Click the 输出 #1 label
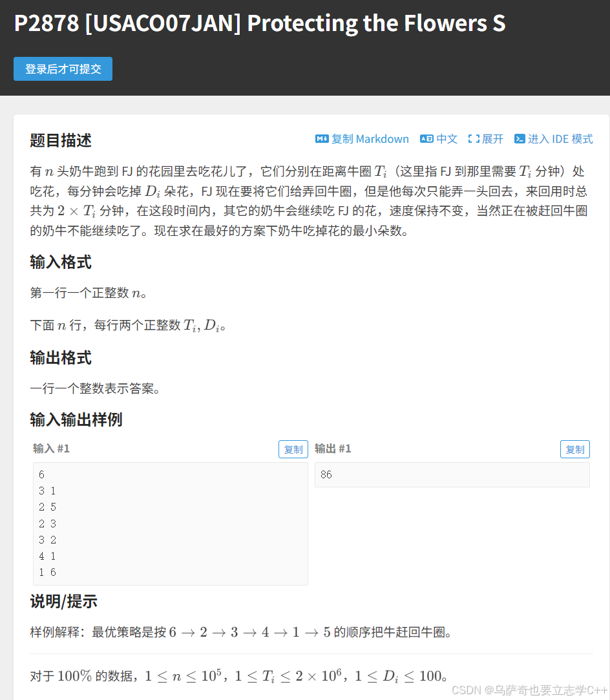This screenshot has height=700, width=610. point(333,449)
